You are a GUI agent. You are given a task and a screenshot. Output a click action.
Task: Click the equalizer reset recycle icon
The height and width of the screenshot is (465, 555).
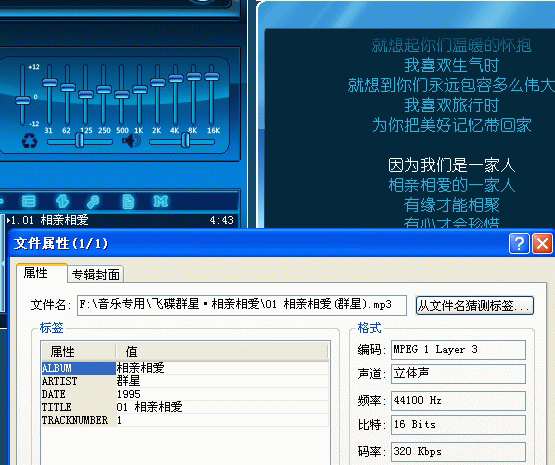coord(29,141)
